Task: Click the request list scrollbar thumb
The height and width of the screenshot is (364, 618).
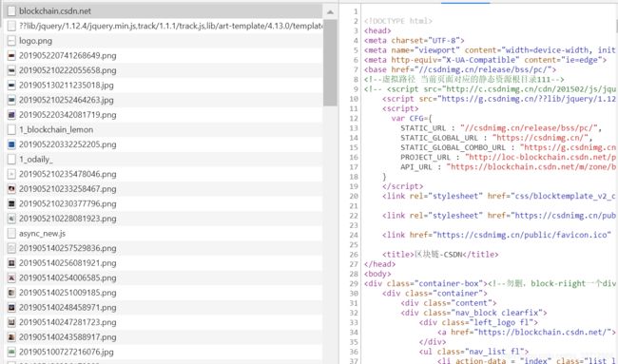Action: pyautogui.click(x=330, y=62)
